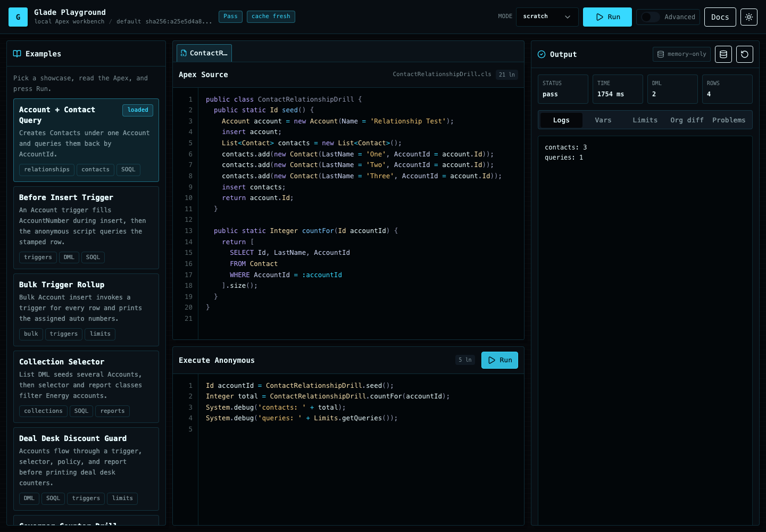Click the reports tag
Screen dimensions: 766x532
[x=113, y=411]
